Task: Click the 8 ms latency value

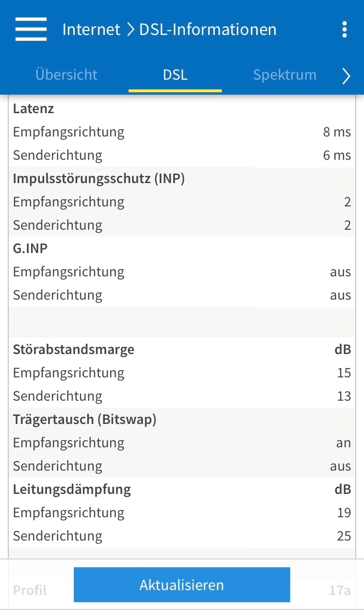Action: click(337, 132)
